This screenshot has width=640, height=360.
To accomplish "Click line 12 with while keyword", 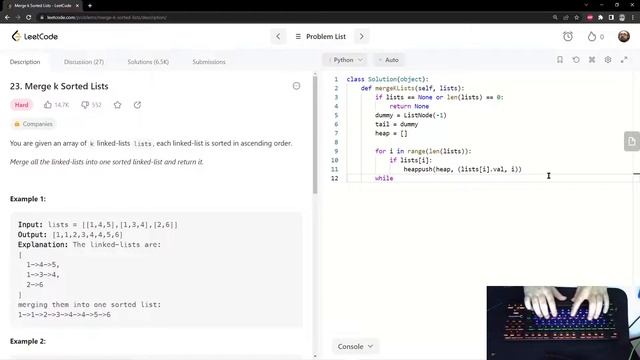I will click(384, 178).
